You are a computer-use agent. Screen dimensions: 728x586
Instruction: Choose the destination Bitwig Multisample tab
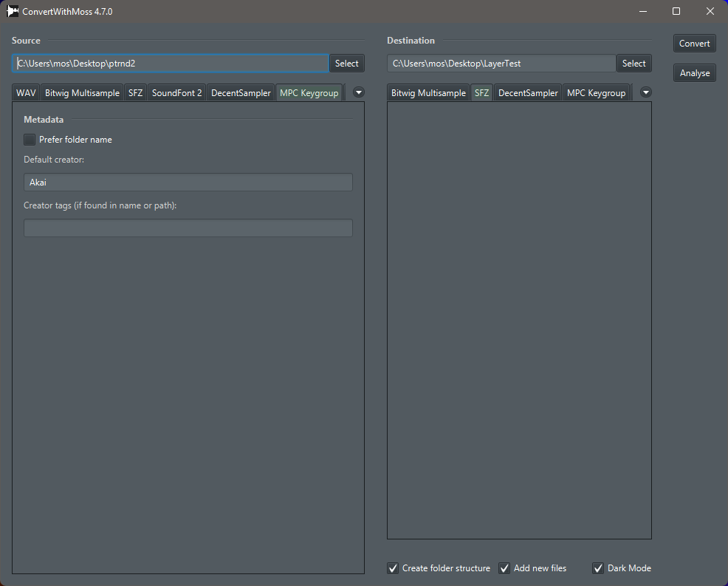click(x=428, y=93)
